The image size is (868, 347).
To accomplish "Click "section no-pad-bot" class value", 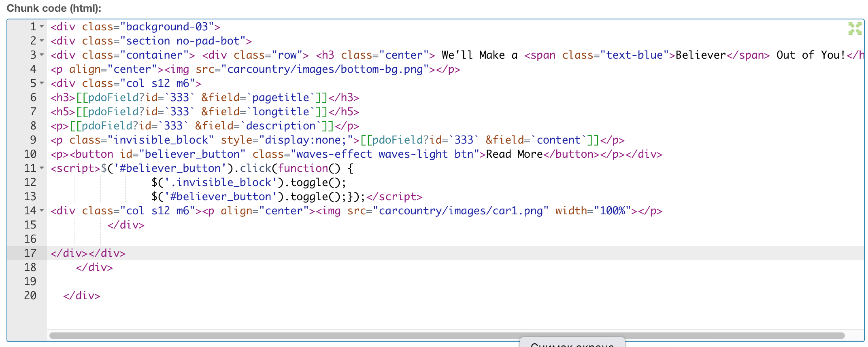I will coord(183,41).
